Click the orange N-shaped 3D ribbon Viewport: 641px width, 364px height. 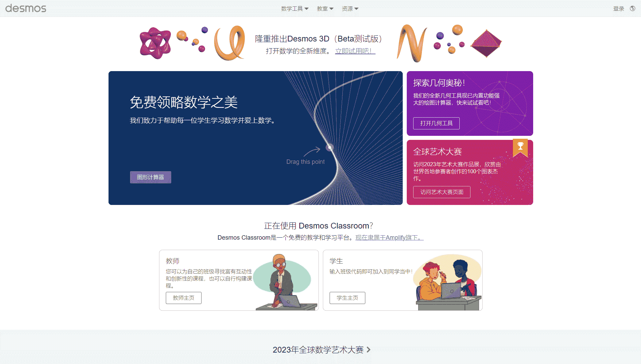[x=412, y=43]
